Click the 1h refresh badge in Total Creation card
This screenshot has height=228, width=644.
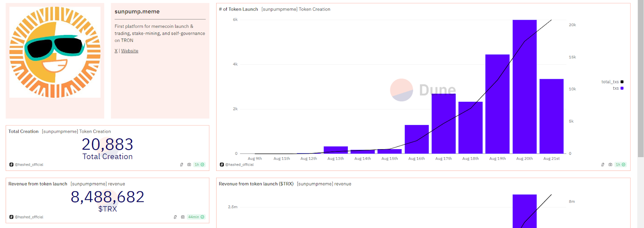(199, 164)
